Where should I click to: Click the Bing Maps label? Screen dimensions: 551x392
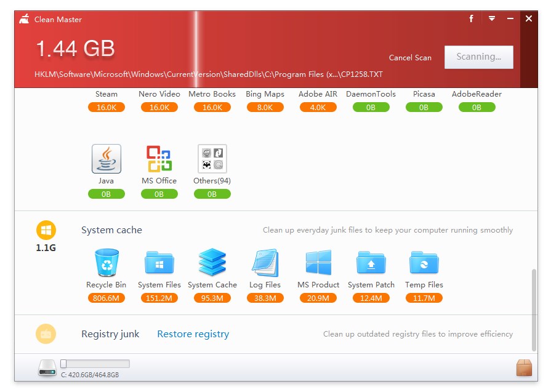tap(265, 94)
